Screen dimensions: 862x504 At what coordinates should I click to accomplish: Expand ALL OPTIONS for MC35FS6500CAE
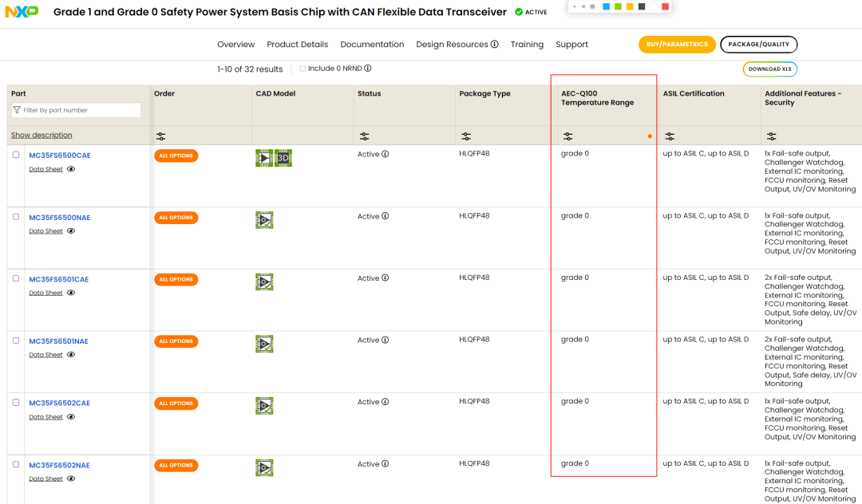click(x=176, y=156)
